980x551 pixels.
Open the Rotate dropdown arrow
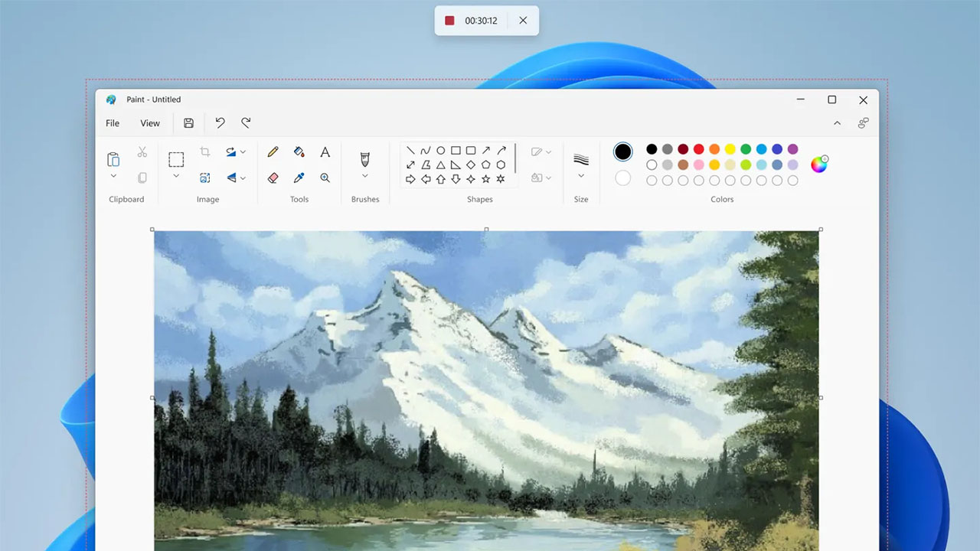coord(243,152)
